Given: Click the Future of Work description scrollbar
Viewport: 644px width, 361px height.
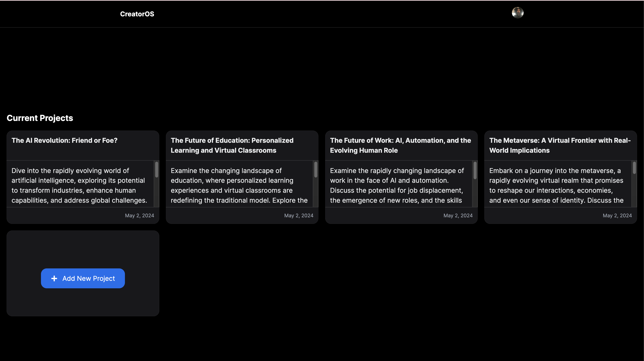Looking at the screenshot, I should pyautogui.click(x=475, y=171).
